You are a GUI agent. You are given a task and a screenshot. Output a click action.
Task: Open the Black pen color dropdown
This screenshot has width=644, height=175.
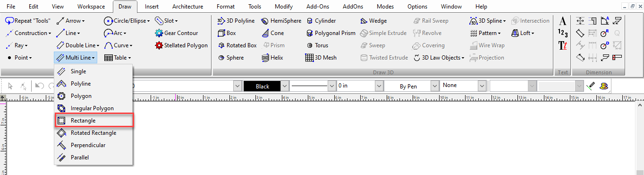point(284,86)
